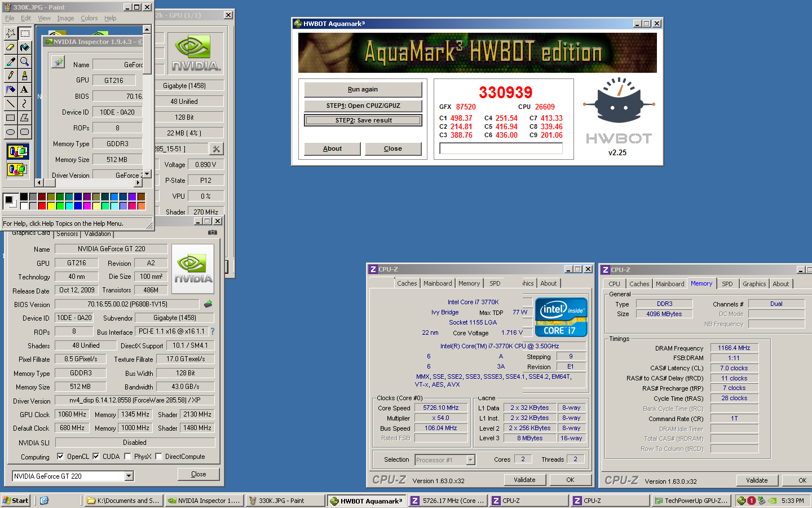Select the Rounded Rectangle tool in Paint
812x508 pixels.
(25, 132)
